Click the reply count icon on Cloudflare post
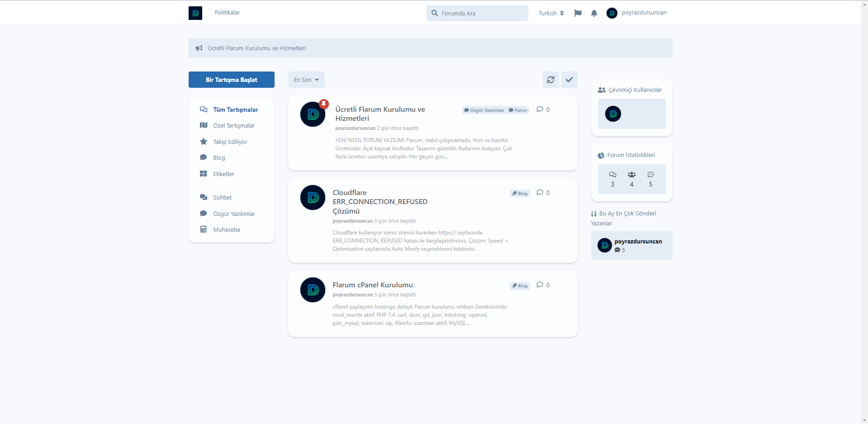This screenshot has width=868, height=424. 540,193
